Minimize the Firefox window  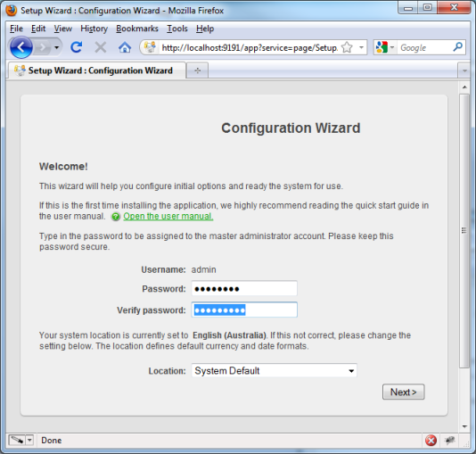[408, 8]
